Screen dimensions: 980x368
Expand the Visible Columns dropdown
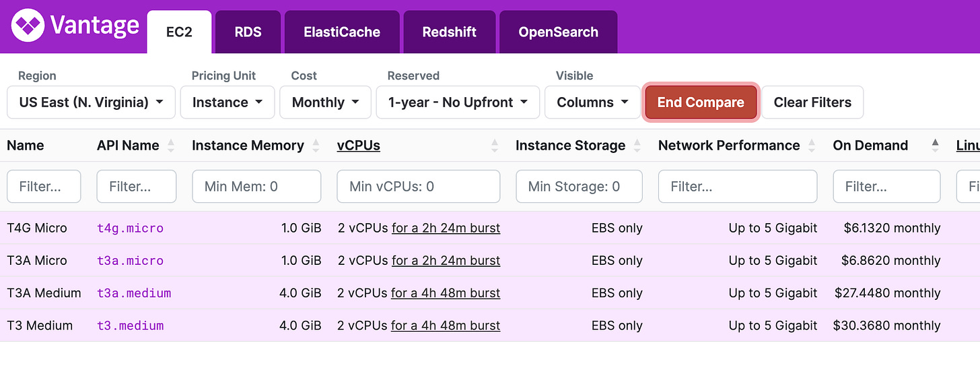592,102
